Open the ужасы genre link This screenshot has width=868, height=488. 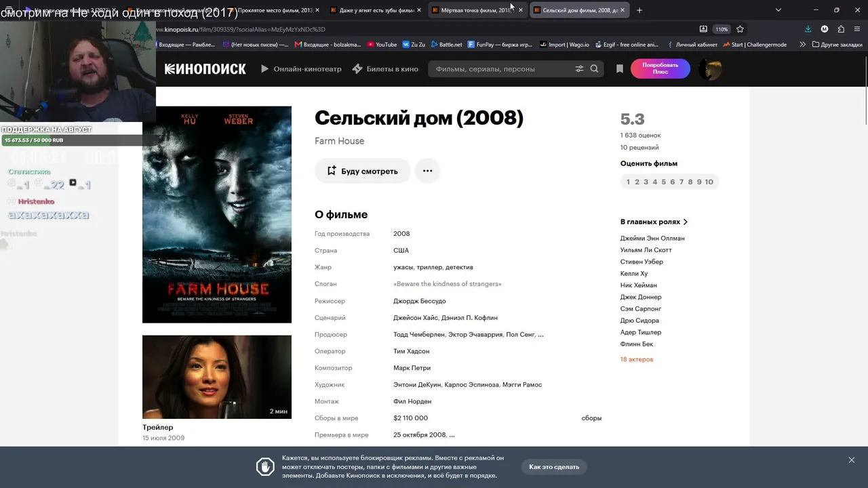click(403, 267)
